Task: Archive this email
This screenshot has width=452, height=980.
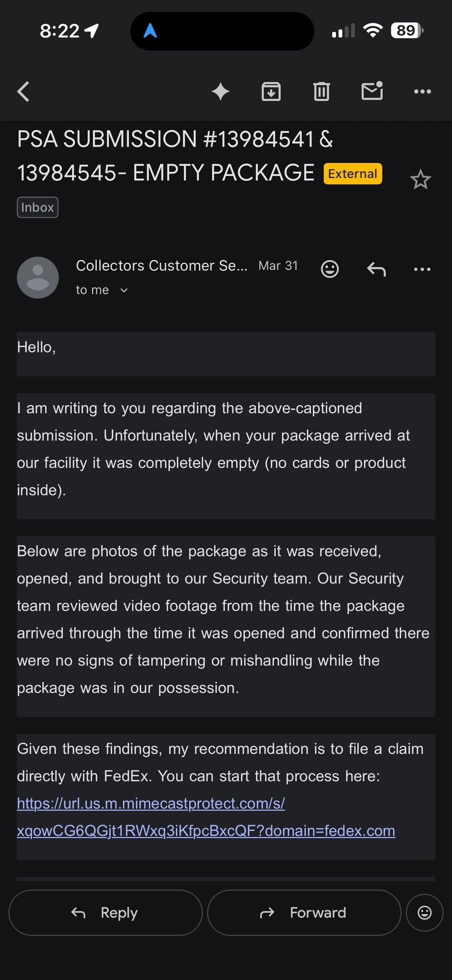Action: [271, 91]
